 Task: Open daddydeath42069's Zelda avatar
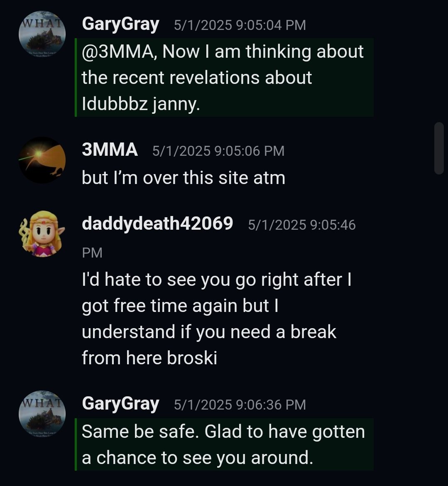point(42,234)
